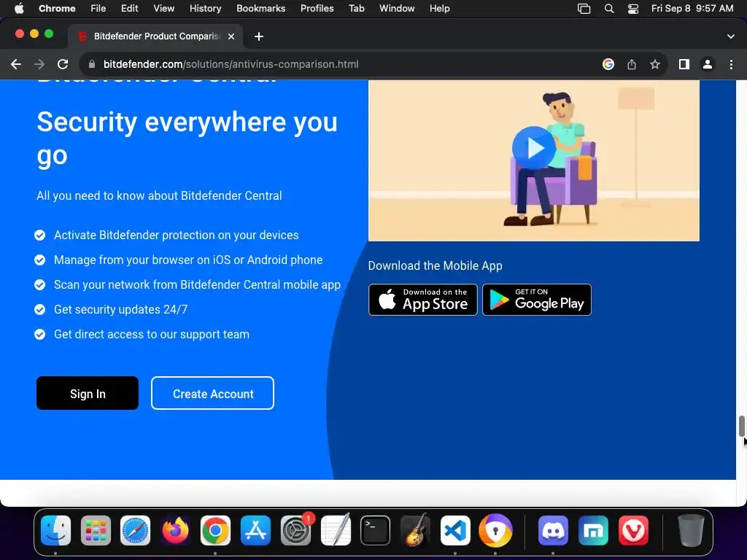Screen dimensions: 747x560
Task: Go back with the browser back arrow
Action: pyautogui.click(x=16, y=64)
